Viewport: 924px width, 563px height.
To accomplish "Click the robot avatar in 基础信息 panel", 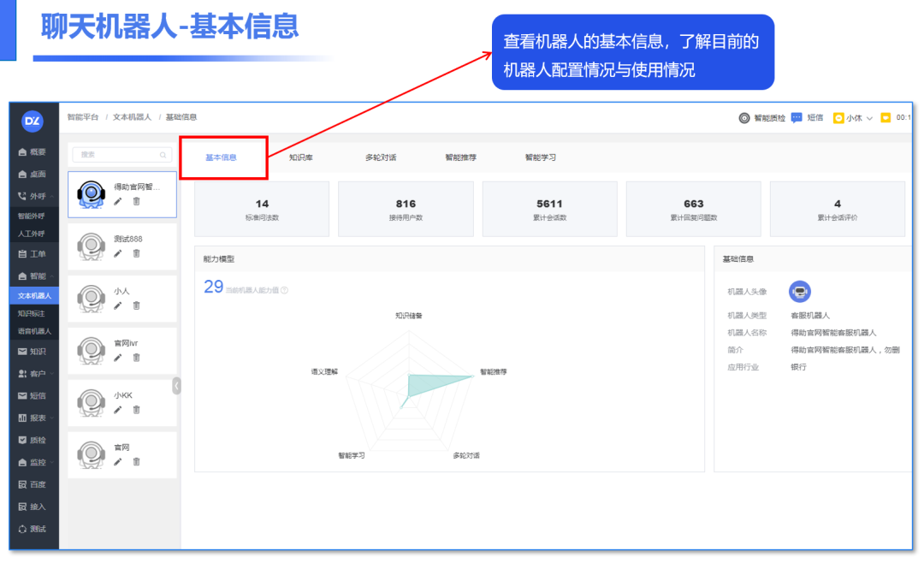I will click(x=799, y=292).
